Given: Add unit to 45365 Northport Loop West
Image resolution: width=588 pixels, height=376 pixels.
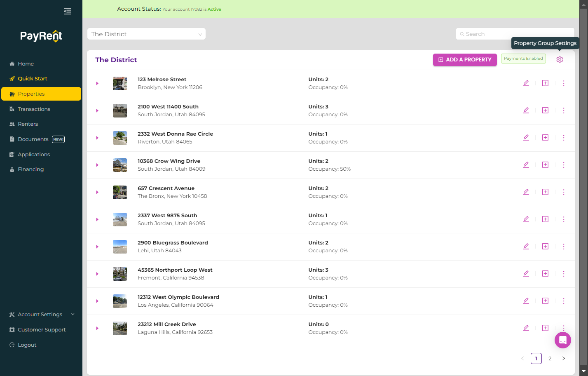Looking at the screenshot, I should coord(545,274).
